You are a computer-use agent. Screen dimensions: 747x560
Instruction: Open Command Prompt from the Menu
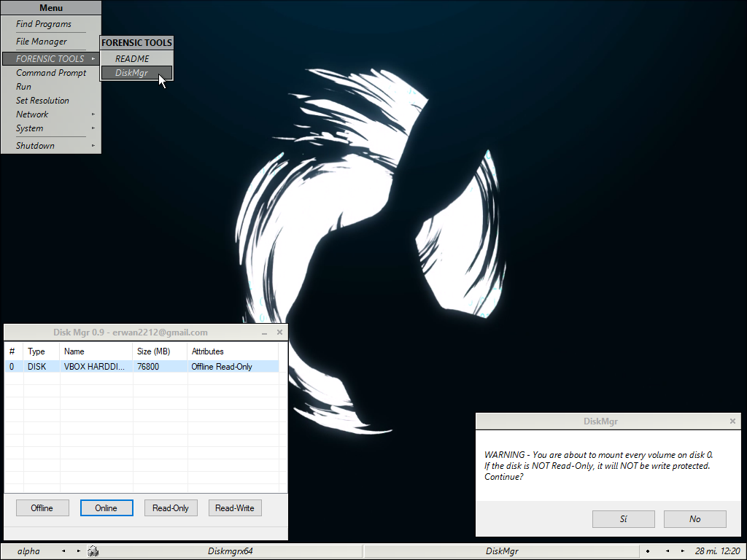[51, 73]
